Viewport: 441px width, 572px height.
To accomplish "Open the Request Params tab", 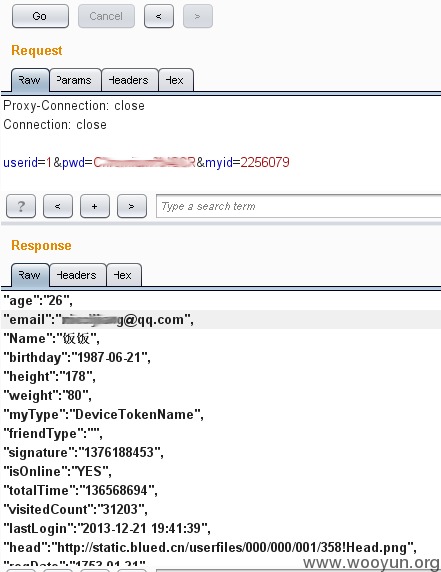I will point(75,80).
